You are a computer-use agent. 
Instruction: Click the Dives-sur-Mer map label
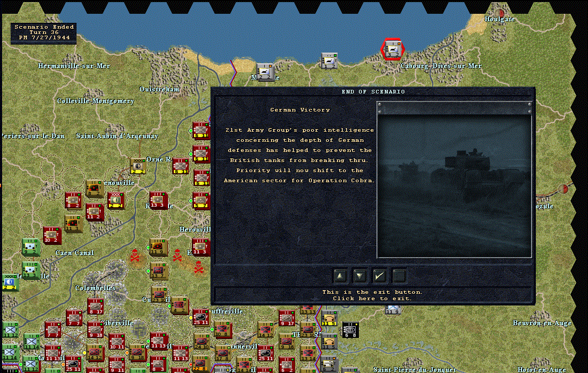pyautogui.click(x=457, y=66)
